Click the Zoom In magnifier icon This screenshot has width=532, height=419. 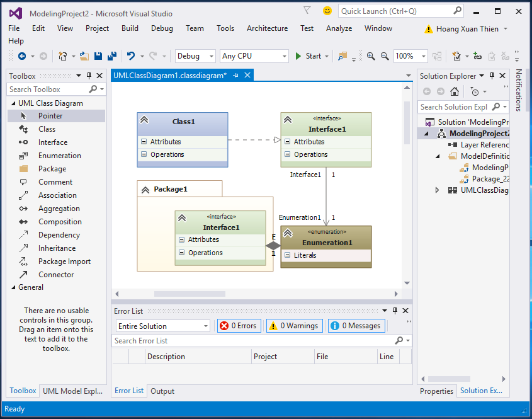pos(371,55)
